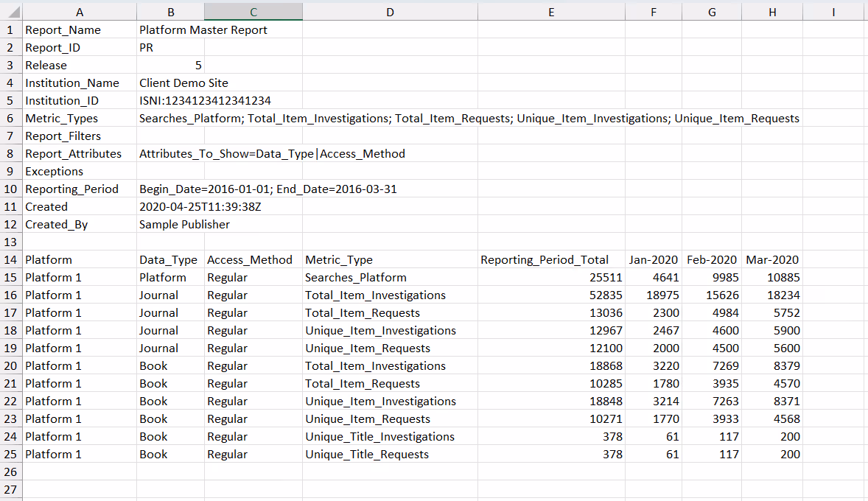Viewport: 868px width, 501px height.
Task: Select the 'Exceptions' label cell
Action: tap(79, 172)
